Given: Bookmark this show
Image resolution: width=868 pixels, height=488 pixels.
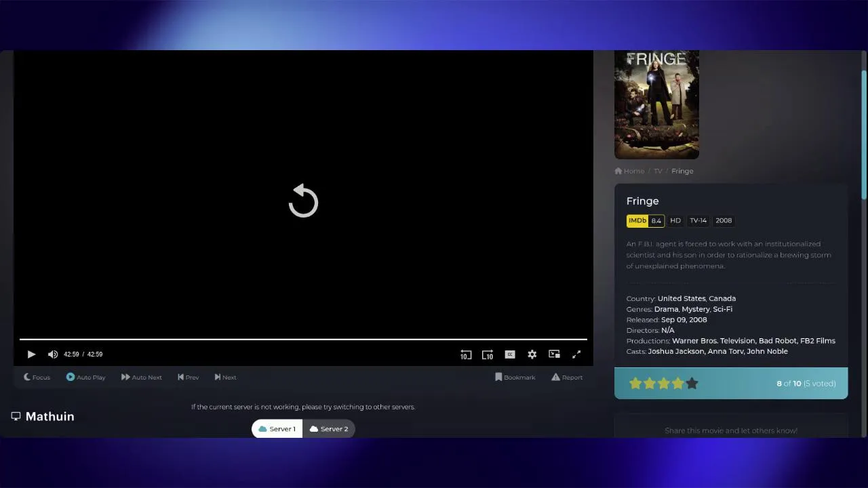Looking at the screenshot, I should coord(515,378).
